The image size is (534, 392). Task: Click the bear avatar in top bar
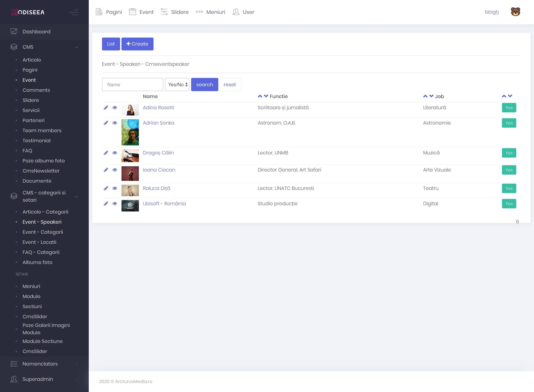[x=515, y=12]
